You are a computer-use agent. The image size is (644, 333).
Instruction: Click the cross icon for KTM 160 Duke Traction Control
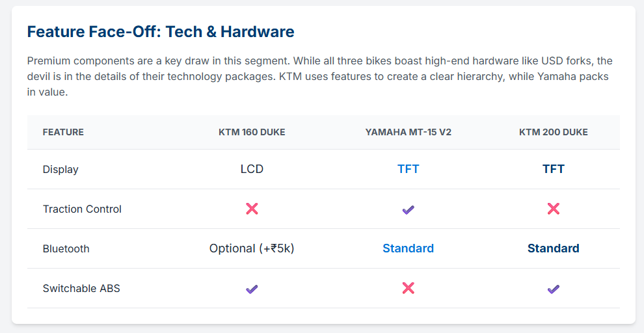point(252,209)
